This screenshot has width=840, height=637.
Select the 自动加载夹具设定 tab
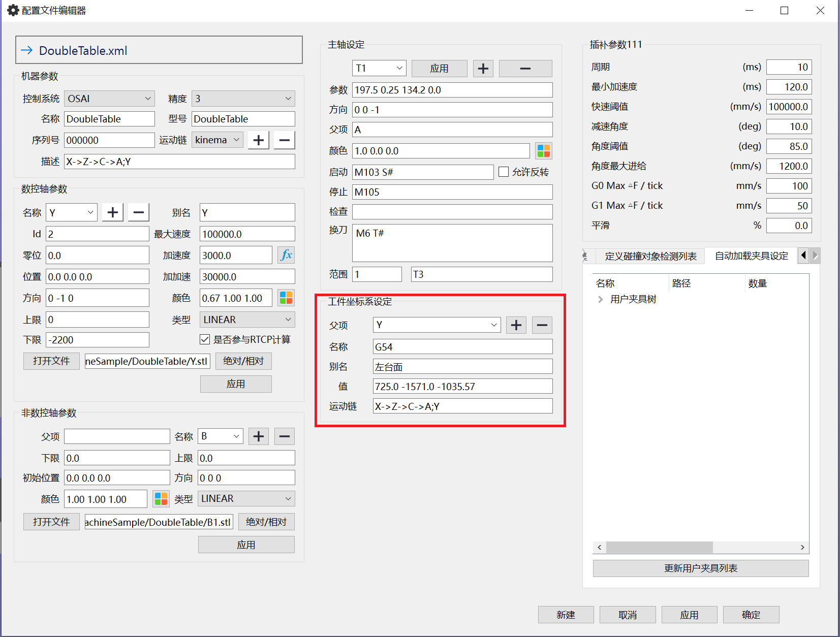coord(751,256)
